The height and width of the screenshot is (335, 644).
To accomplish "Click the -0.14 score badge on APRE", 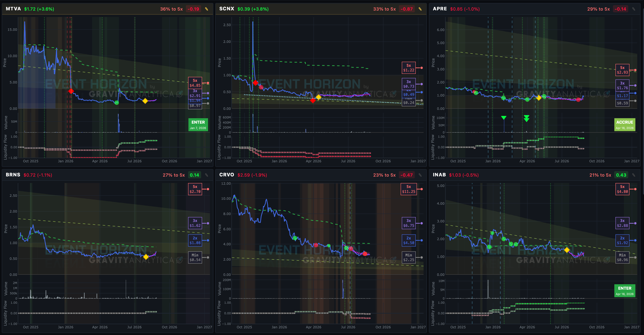I will (621, 9).
